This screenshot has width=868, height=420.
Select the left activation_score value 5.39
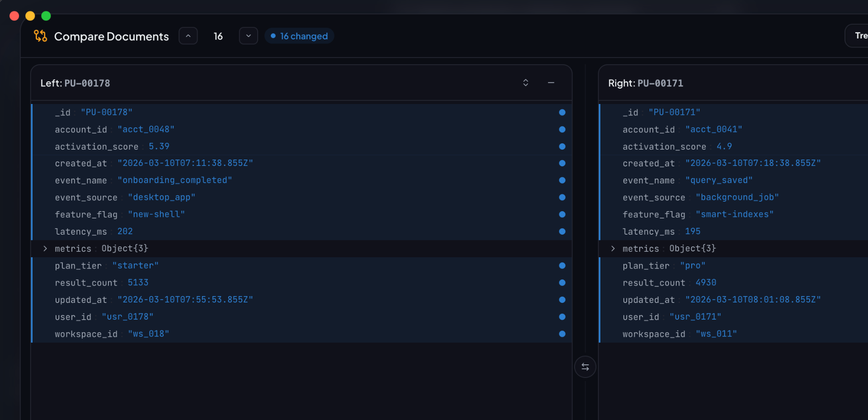tap(159, 146)
